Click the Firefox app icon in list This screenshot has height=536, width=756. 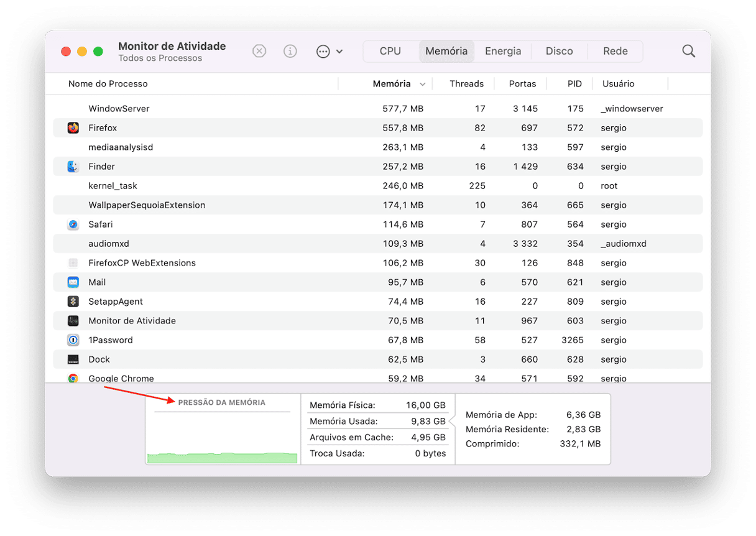(73, 128)
